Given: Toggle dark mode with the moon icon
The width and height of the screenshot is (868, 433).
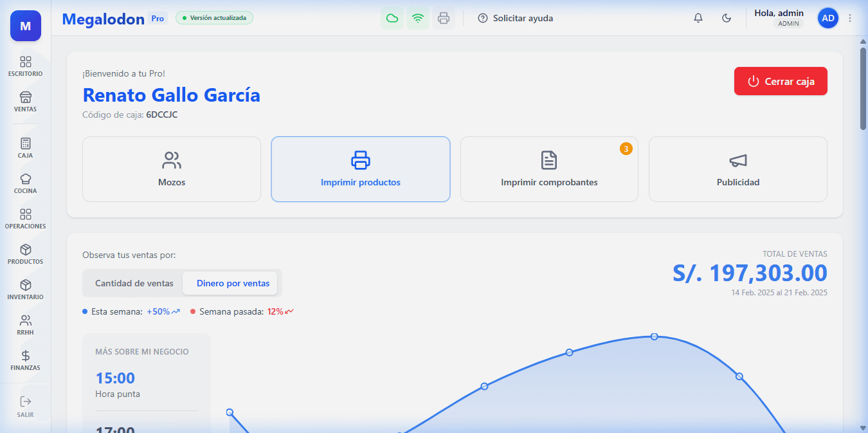Looking at the screenshot, I should [727, 18].
